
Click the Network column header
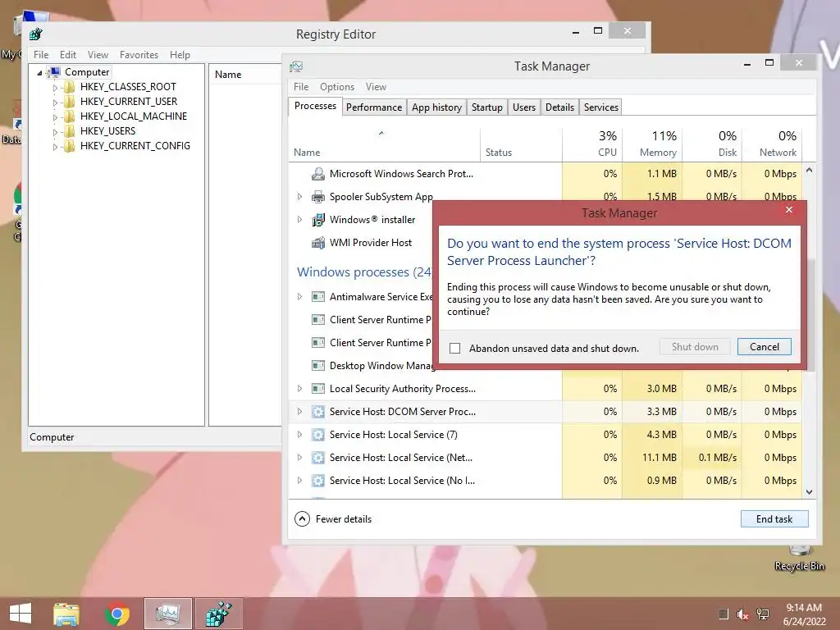point(772,144)
